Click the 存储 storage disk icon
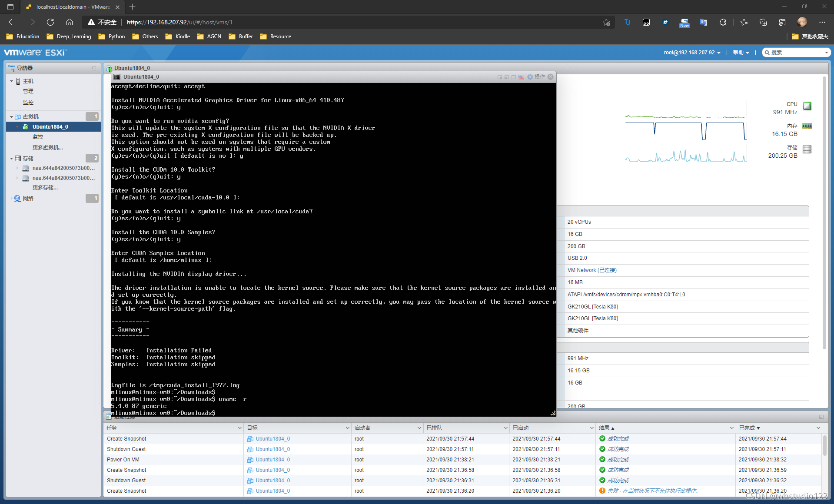Screen dimensions: 834x504 coord(807,149)
